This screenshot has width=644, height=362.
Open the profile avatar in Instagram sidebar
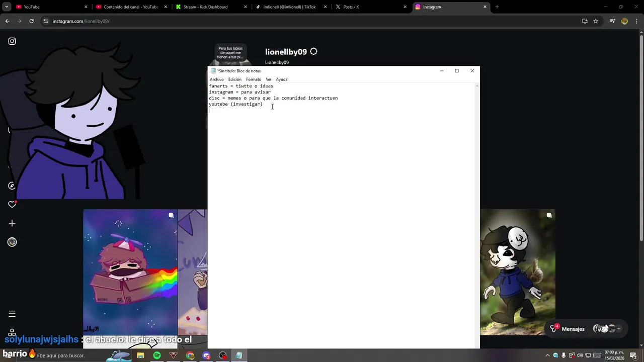[12, 242]
